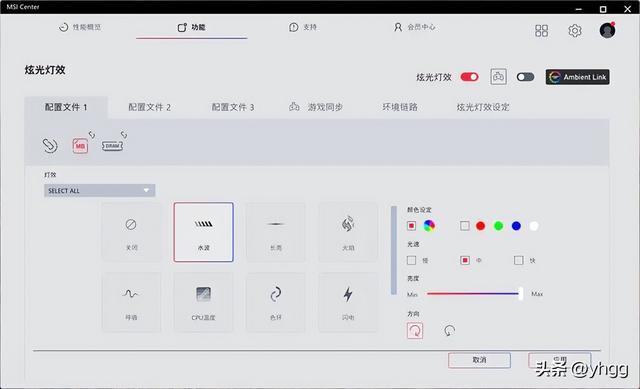This screenshot has height=389, width=640.
Task: Click the Ambient Link button
Action: (x=578, y=77)
